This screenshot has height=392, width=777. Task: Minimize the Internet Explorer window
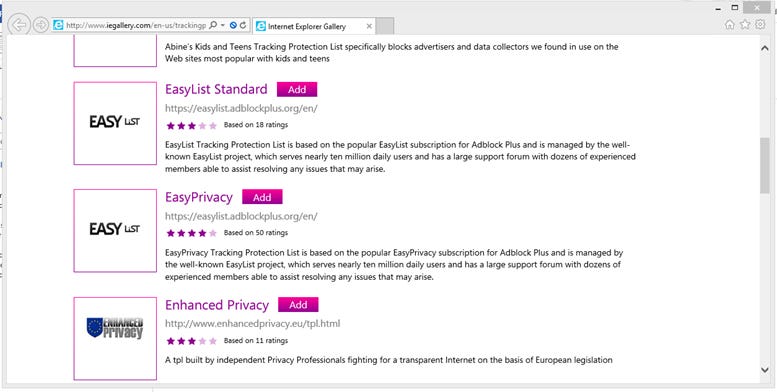click(719, 8)
